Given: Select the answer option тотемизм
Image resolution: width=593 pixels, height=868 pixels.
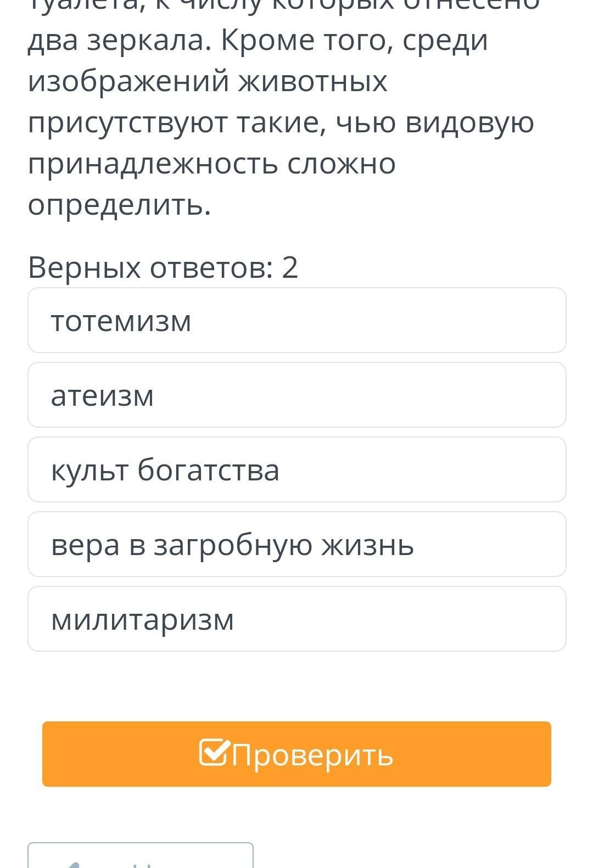Looking at the screenshot, I should (296, 321).
